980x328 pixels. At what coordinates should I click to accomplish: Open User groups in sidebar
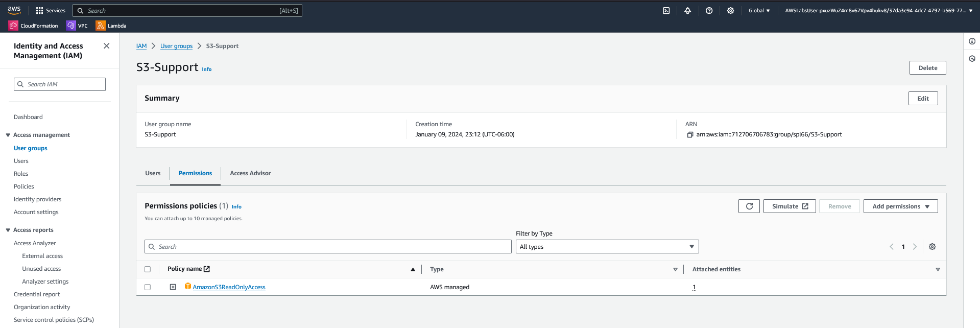31,148
